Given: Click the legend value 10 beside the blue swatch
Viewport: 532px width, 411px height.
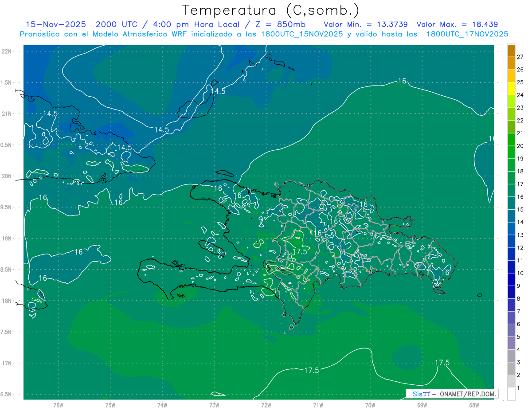Looking at the screenshot, I should pyautogui.click(x=520, y=273).
